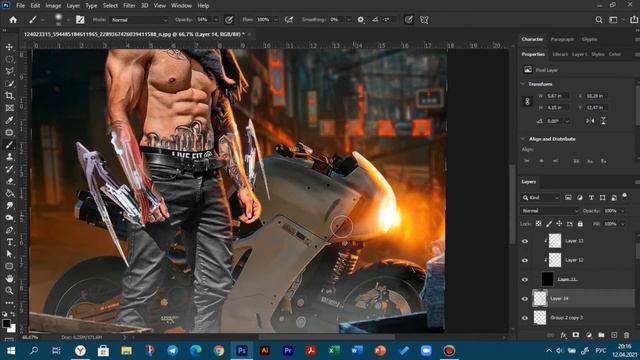Switch to the Paragraph tab
The width and height of the screenshot is (640, 360).
point(562,39)
